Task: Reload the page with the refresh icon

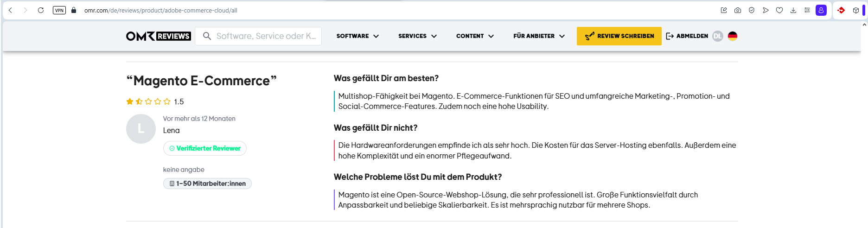Action: tap(41, 10)
